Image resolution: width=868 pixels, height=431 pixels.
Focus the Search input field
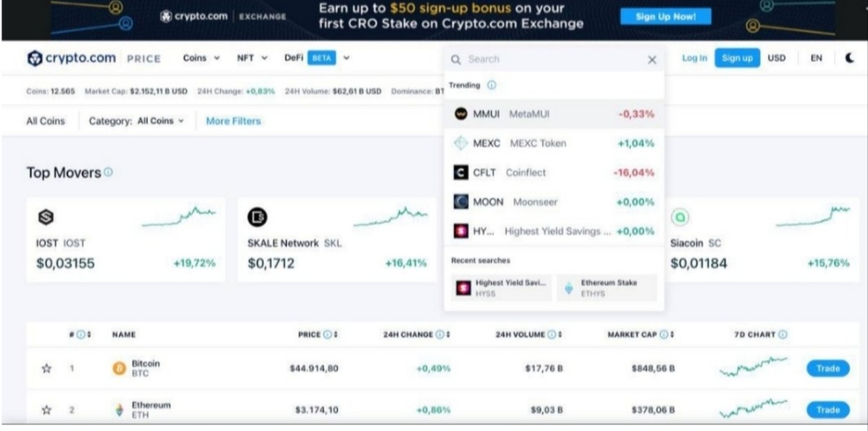554,59
